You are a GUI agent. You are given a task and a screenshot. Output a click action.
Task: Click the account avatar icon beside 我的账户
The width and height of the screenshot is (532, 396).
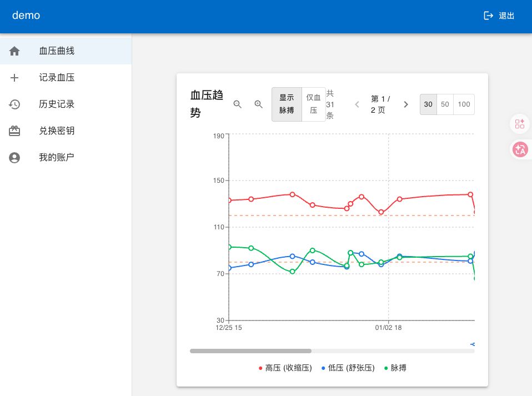click(14, 158)
